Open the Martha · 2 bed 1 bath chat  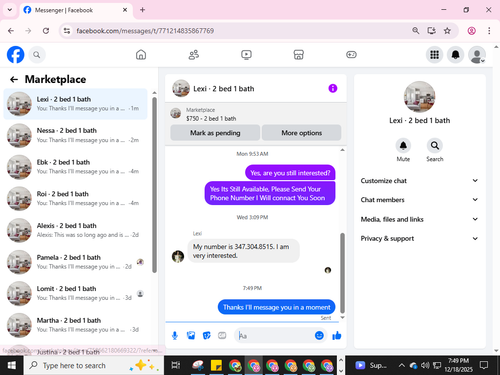click(75, 325)
